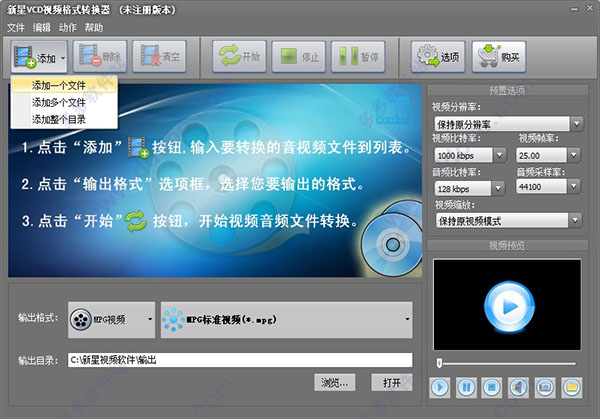Click the 预置选项 panel header
This screenshot has height=419, width=600.
[507, 91]
